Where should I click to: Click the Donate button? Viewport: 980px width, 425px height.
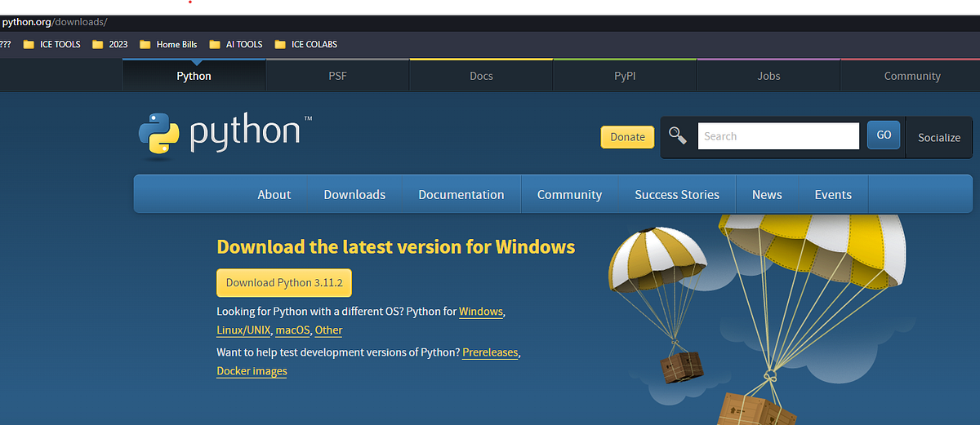point(627,136)
